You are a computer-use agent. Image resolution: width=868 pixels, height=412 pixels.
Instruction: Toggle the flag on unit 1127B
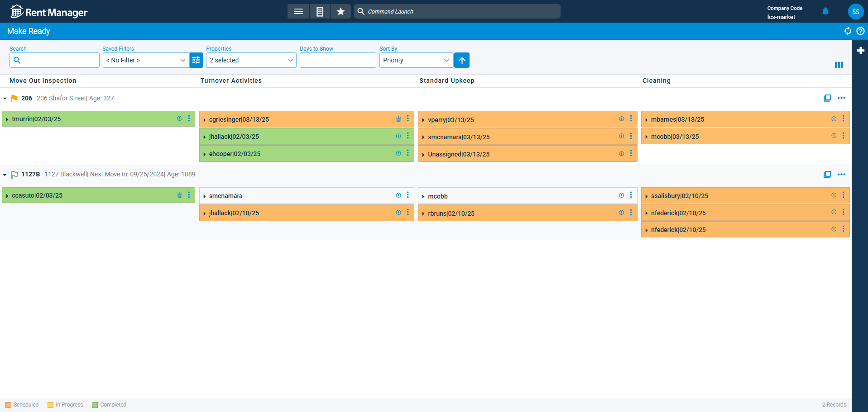14,175
